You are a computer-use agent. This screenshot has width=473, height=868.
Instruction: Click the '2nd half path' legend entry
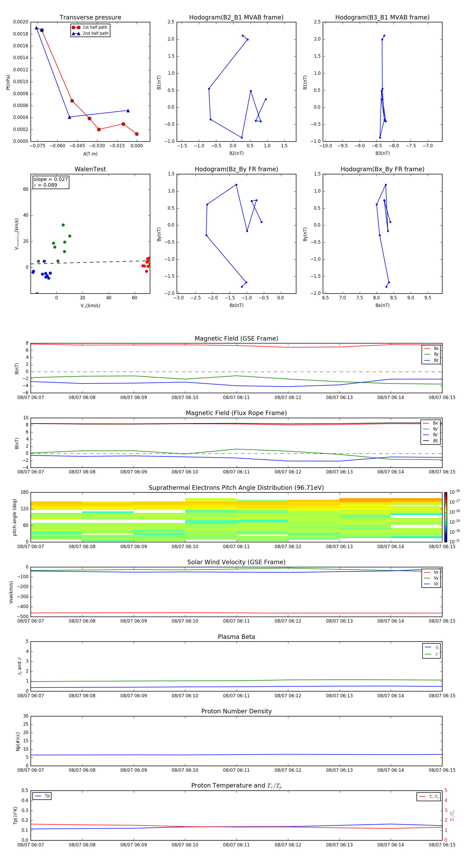(x=90, y=33)
